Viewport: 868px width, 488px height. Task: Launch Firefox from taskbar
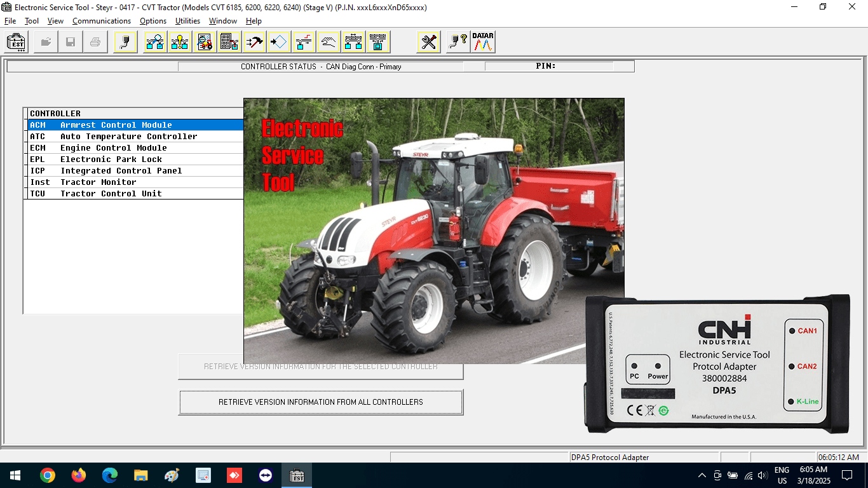(x=79, y=475)
